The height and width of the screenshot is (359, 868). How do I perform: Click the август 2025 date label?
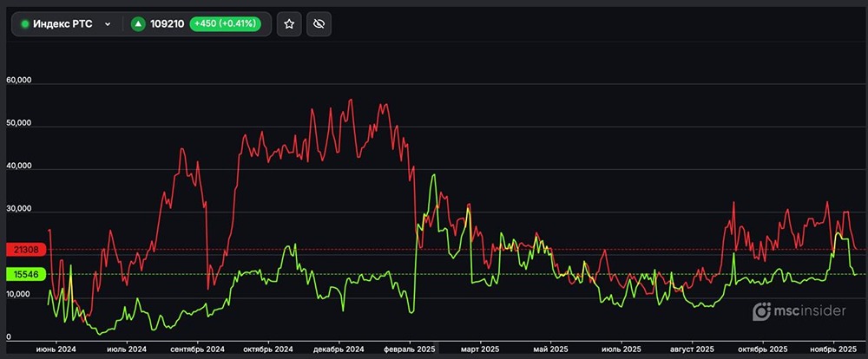tap(692, 349)
